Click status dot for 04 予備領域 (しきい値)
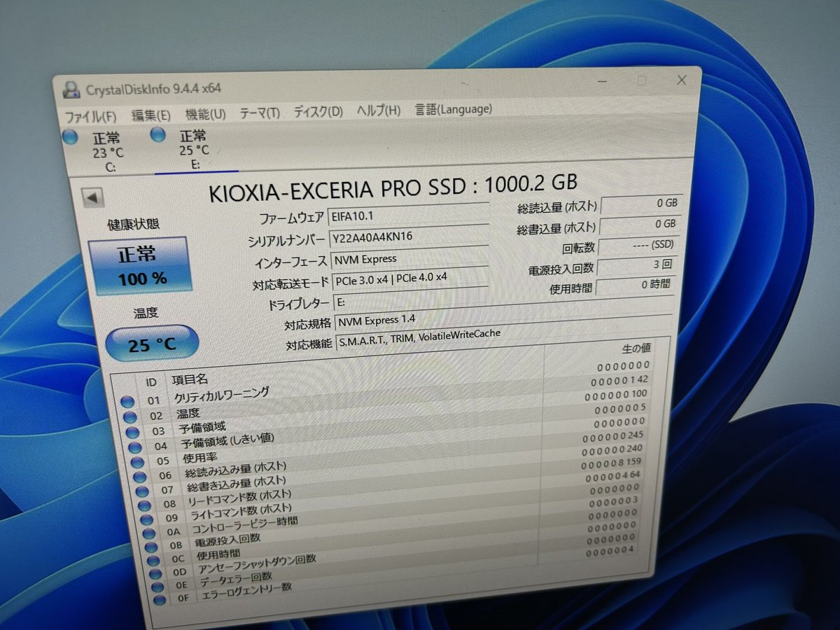Image resolution: width=840 pixels, height=630 pixels. coord(136,448)
